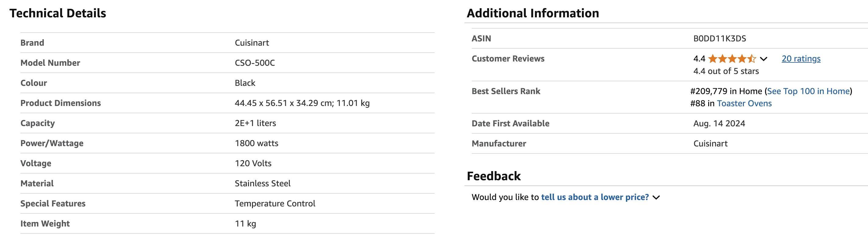
Task: Click the ASIN value B0DD11K3DS
Action: (720, 38)
